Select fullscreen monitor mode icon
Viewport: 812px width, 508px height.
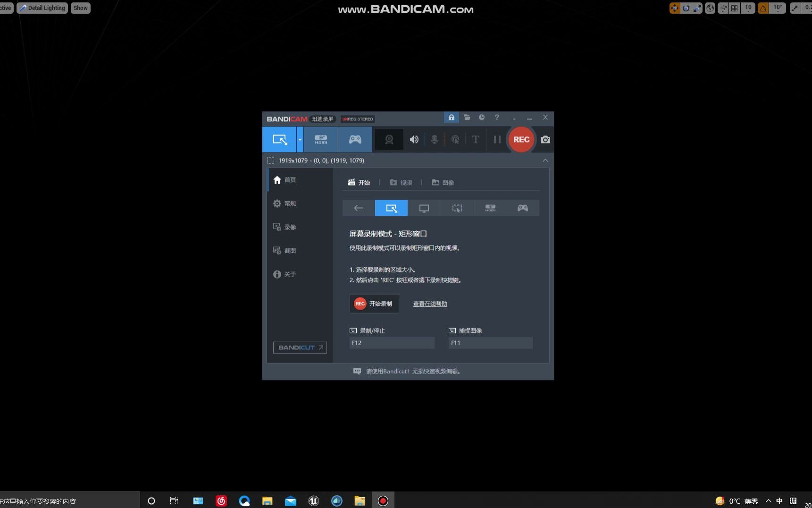[424, 208]
